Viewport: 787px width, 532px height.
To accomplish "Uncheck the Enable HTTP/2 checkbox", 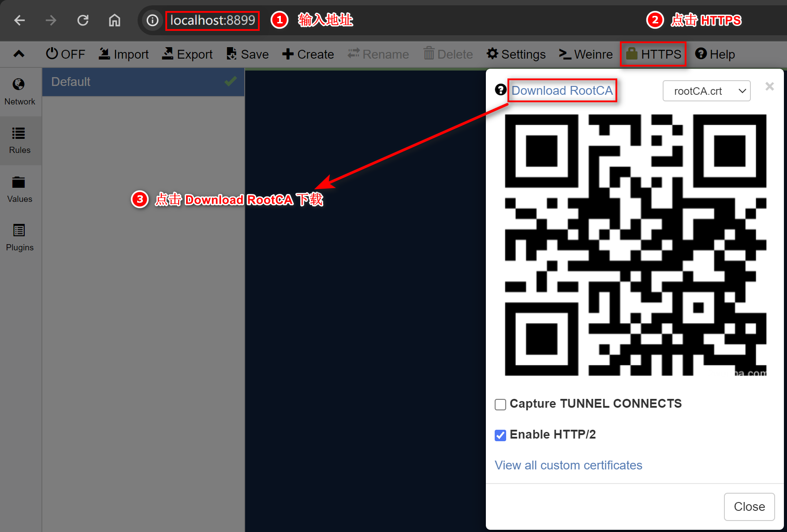I will pyautogui.click(x=500, y=435).
